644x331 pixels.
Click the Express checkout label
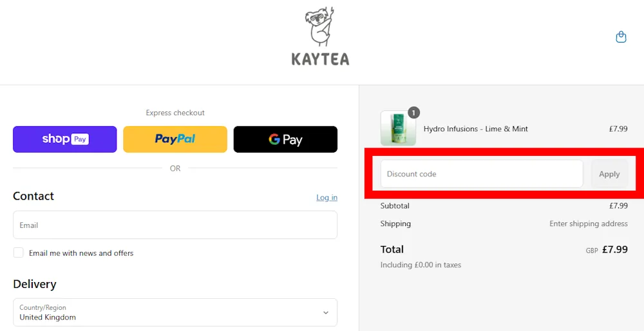point(175,113)
